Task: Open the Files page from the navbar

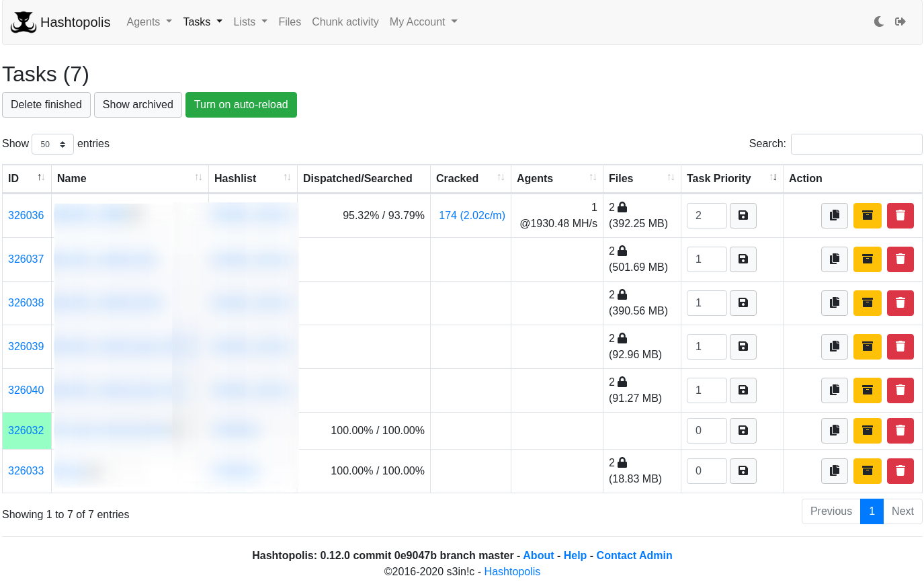Action: [x=290, y=22]
